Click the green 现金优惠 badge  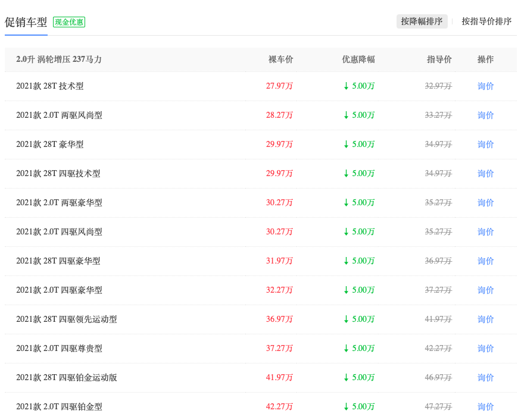click(69, 22)
